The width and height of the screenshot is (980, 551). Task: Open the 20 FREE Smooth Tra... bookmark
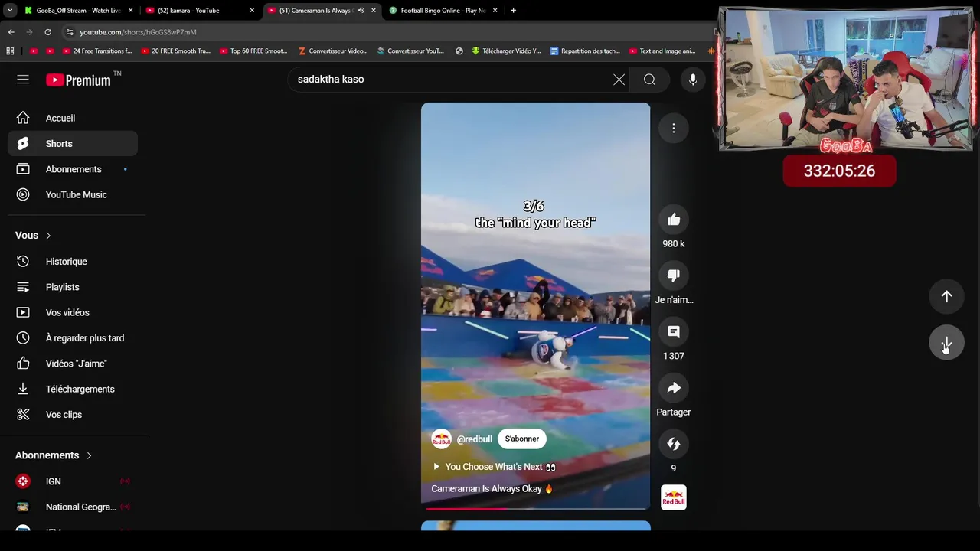tap(175, 51)
